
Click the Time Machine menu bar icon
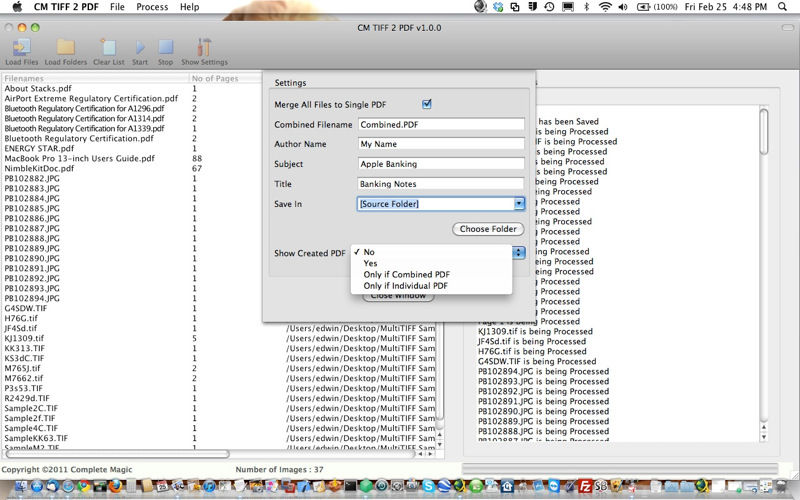click(x=549, y=7)
